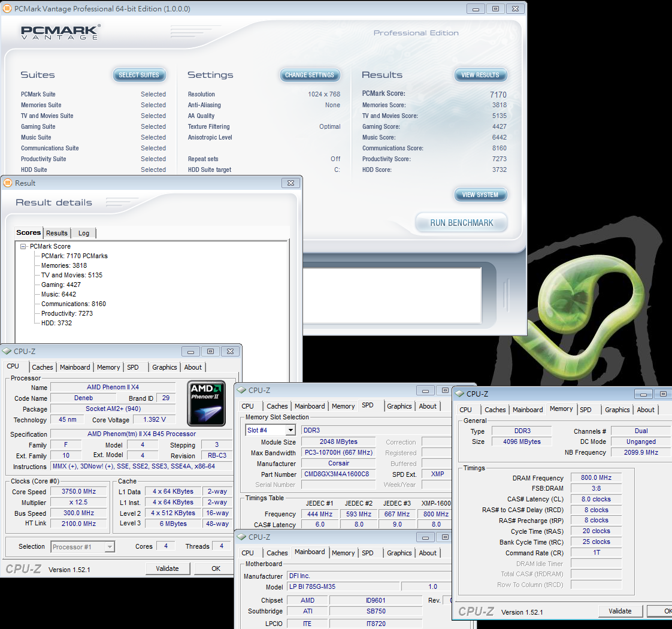
Task: Click the memory Size value '4096 MBytes'
Action: pyautogui.click(x=522, y=441)
